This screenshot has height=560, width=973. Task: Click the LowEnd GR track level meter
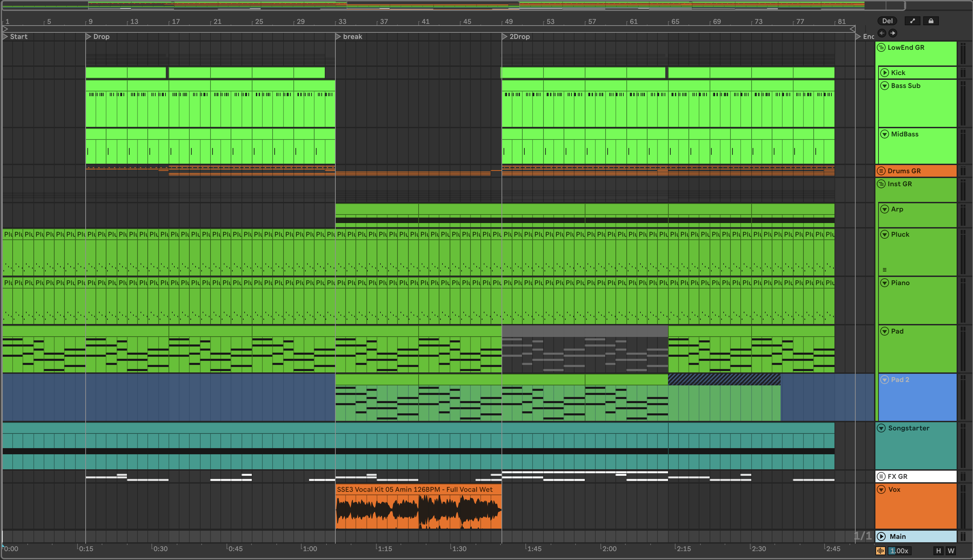(x=963, y=54)
